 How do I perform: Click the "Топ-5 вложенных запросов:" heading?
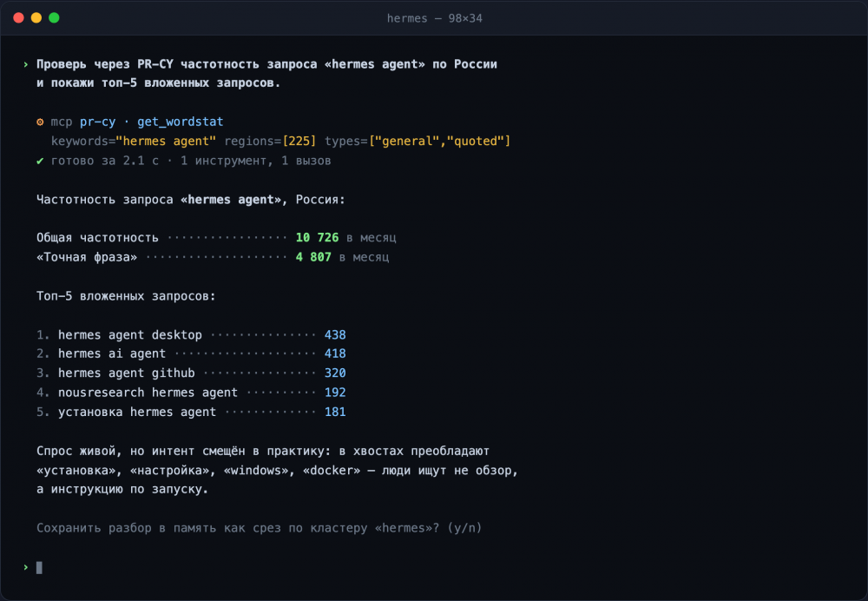tap(126, 296)
